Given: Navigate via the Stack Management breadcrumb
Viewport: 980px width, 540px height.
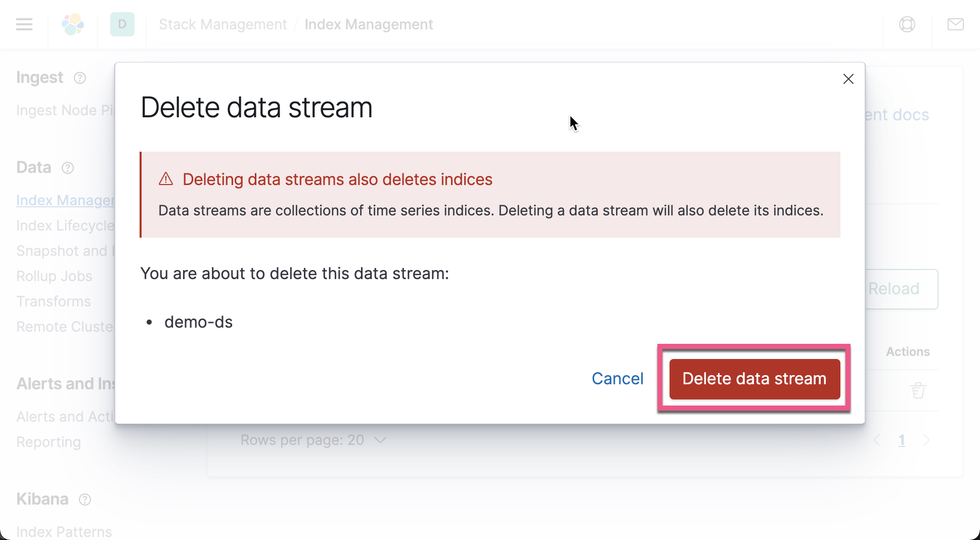Looking at the screenshot, I should (x=222, y=24).
